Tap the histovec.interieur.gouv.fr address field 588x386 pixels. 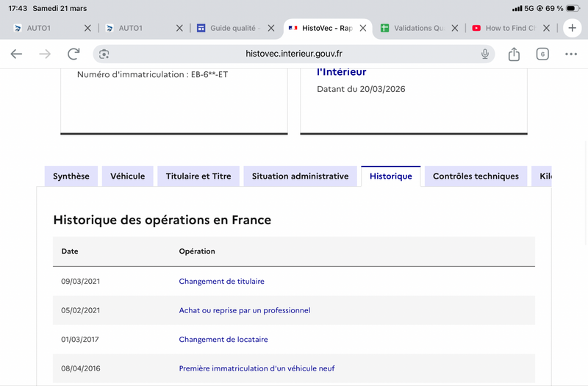(294, 54)
